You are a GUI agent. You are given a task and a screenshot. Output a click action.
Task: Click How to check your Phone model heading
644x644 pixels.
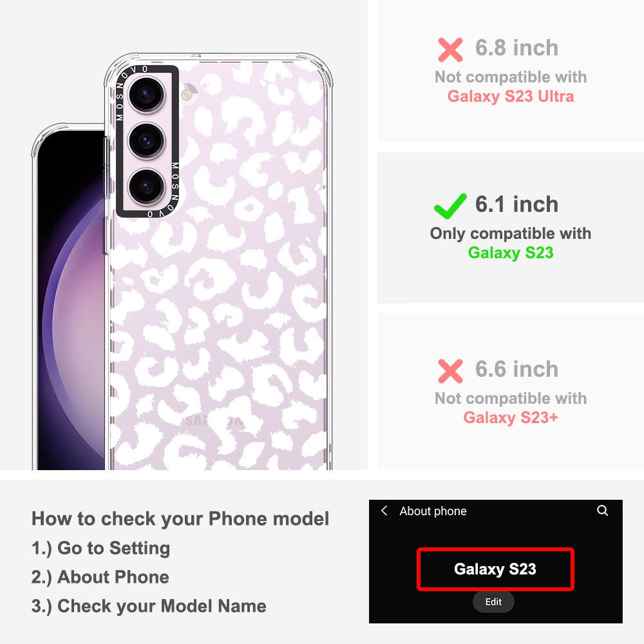pos(180,518)
